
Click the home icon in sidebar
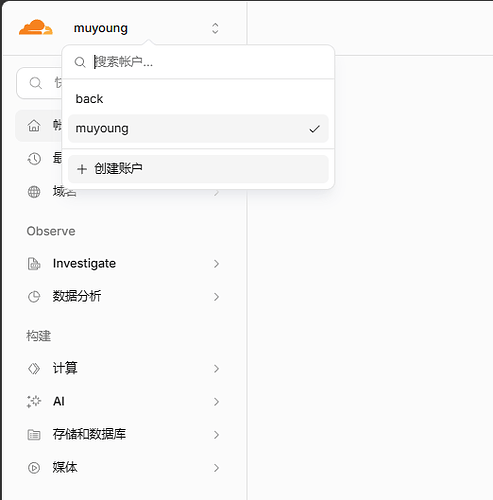point(34,126)
